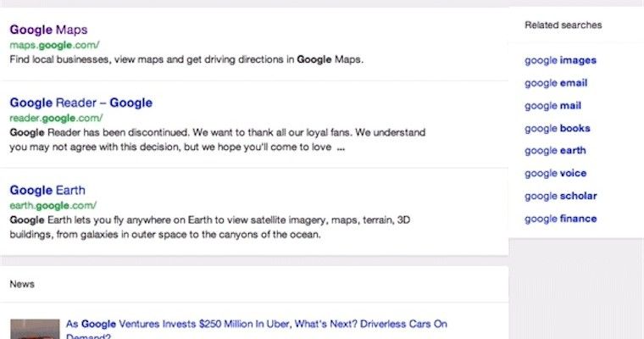
Task: Visit the maps.google.com URL link
Action: click(54, 45)
